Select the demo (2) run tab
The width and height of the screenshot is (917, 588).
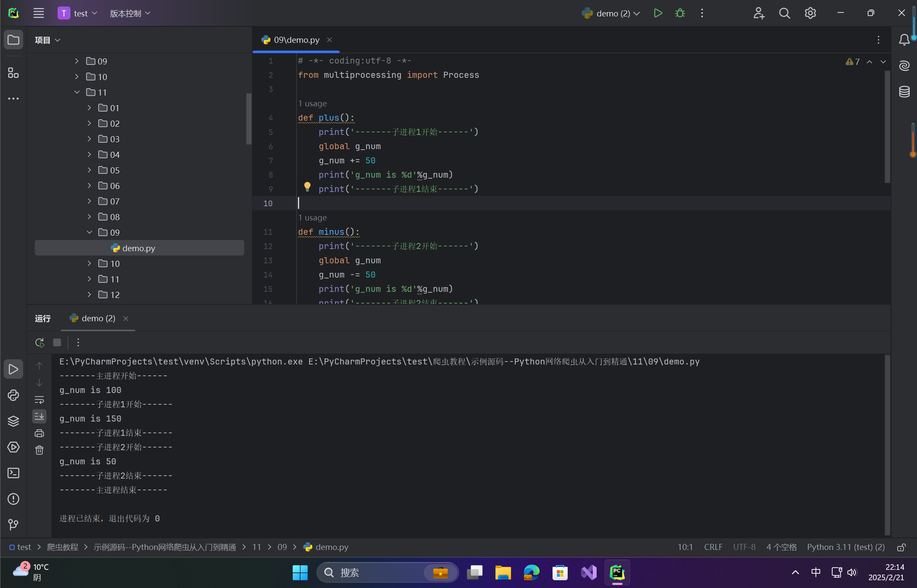tap(98, 319)
